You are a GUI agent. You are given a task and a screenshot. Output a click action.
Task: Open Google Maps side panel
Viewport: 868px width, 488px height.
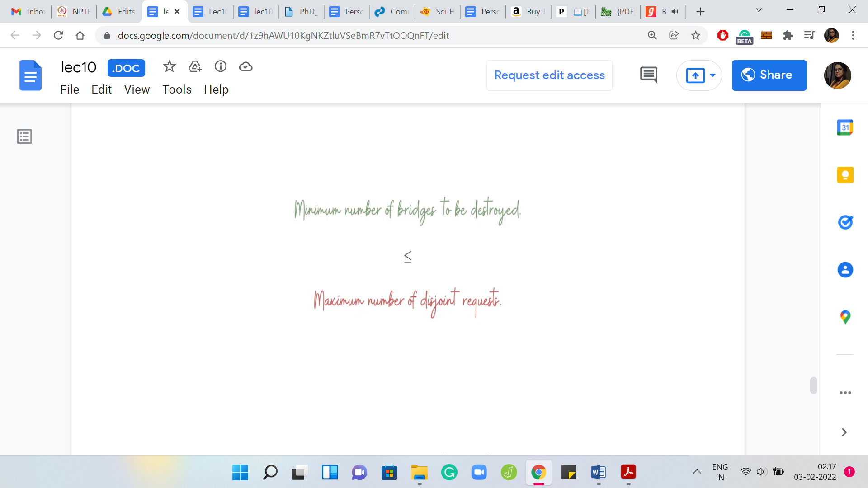[x=845, y=317]
